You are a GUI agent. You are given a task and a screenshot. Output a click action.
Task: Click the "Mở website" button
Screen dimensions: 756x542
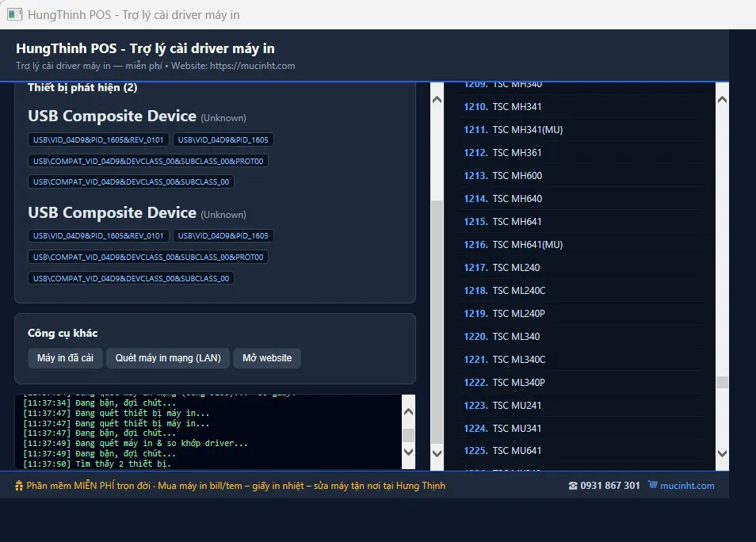point(267,358)
